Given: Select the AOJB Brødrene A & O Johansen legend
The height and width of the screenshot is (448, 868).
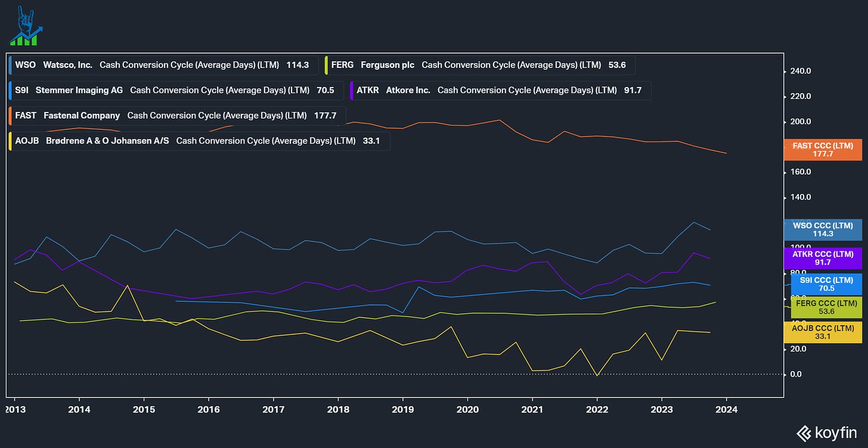Looking at the screenshot, I should (x=200, y=141).
